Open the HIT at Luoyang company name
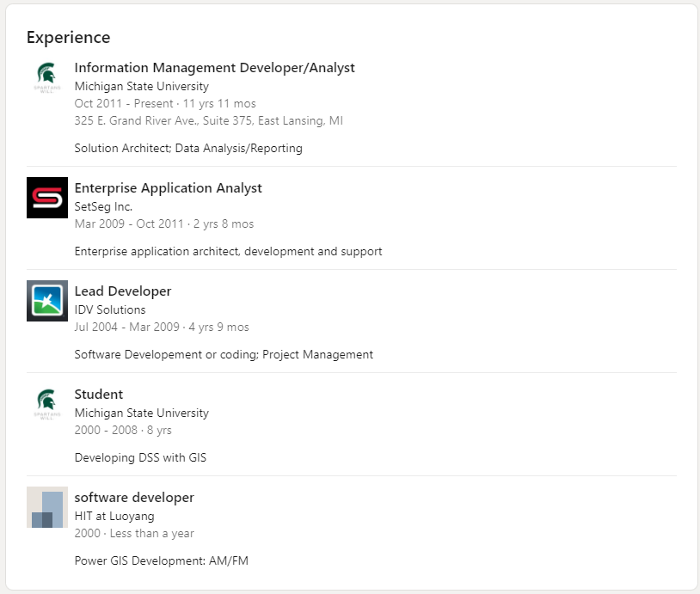This screenshot has height=594, width=700. 114,516
